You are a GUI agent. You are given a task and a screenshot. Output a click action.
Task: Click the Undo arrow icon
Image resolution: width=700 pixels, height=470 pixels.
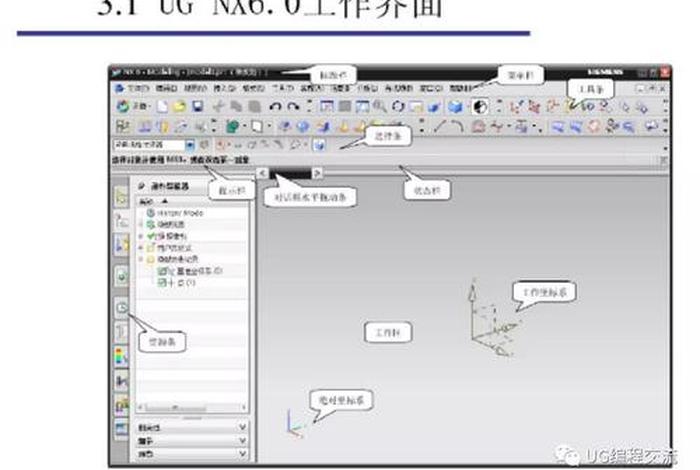(275, 107)
